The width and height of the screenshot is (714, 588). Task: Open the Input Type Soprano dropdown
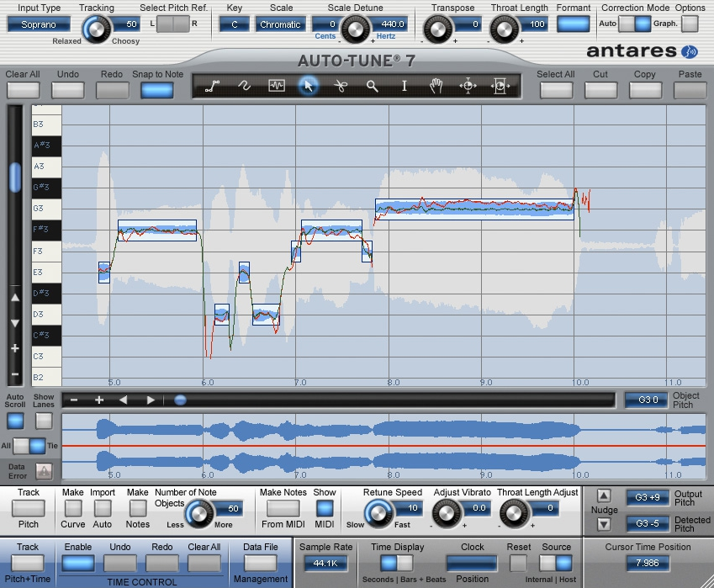[x=39, y=24]
